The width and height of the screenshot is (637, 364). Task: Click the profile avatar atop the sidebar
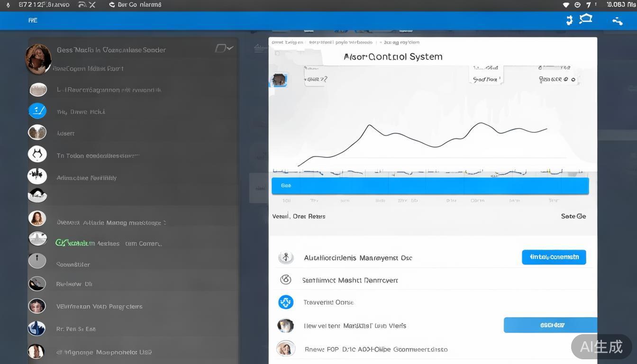tap(38, 59)
